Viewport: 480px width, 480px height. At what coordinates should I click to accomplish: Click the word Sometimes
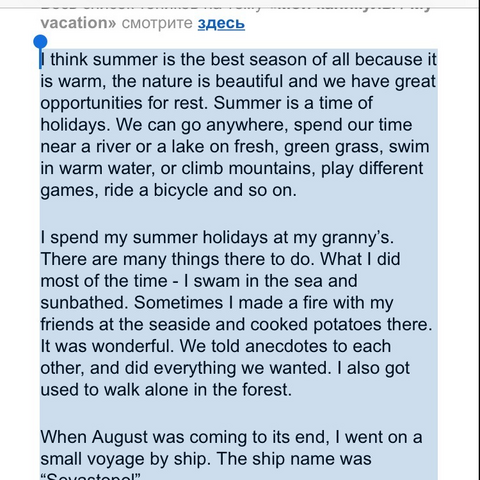[178, 303]
